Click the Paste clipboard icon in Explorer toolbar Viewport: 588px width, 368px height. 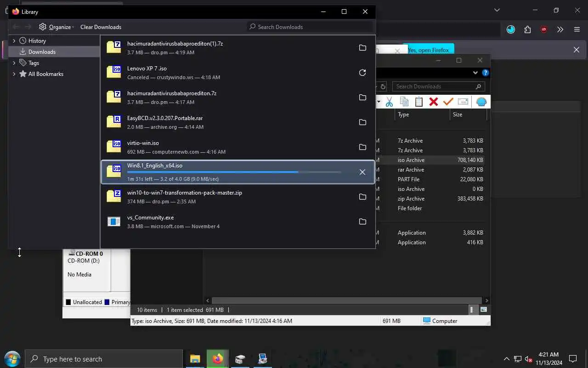418,102
